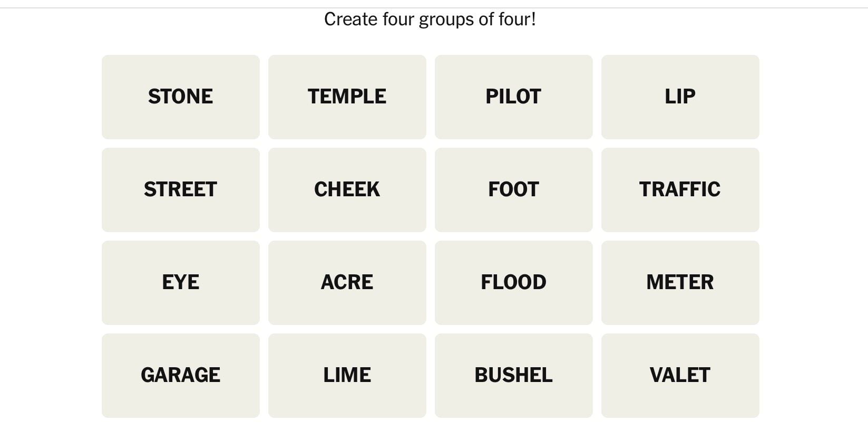Image resolution: width=868 pixels, height=430 pixels.
Task: Choose the METER word card
Action: coord(680,283)
